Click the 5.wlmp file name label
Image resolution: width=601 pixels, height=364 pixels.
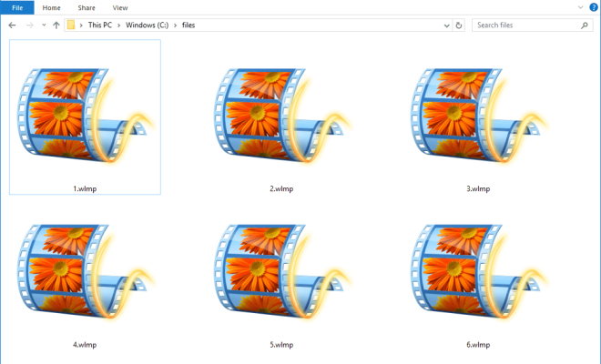coord(281,345)
